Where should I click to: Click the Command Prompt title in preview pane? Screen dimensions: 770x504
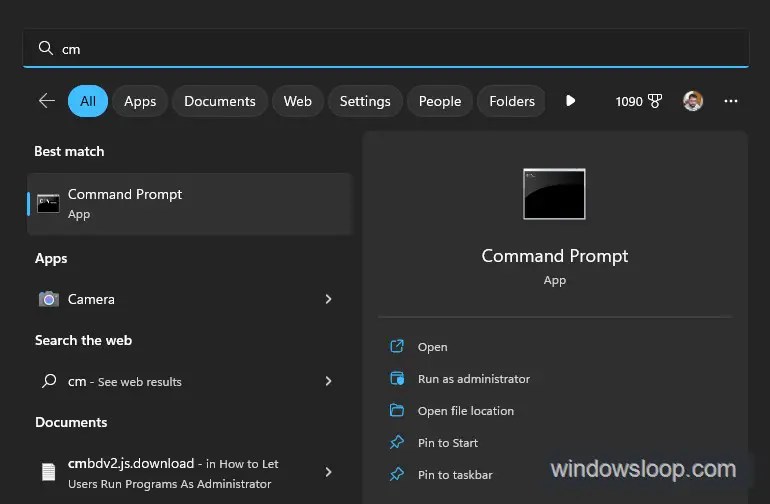554,256
